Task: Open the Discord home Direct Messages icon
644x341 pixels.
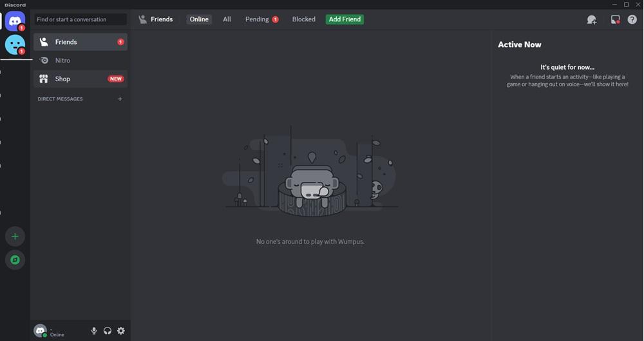Action: coord(15,21)
